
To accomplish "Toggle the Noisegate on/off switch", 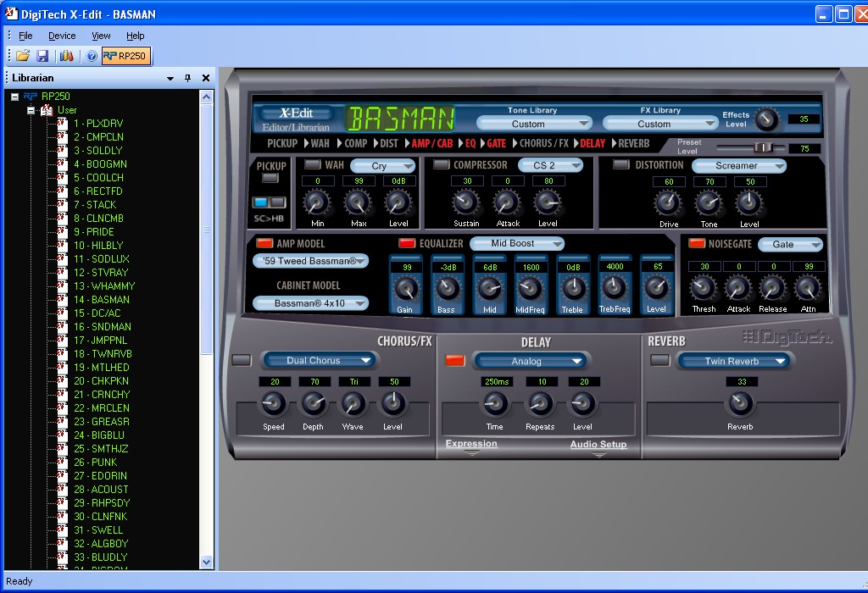I will 697,243.
